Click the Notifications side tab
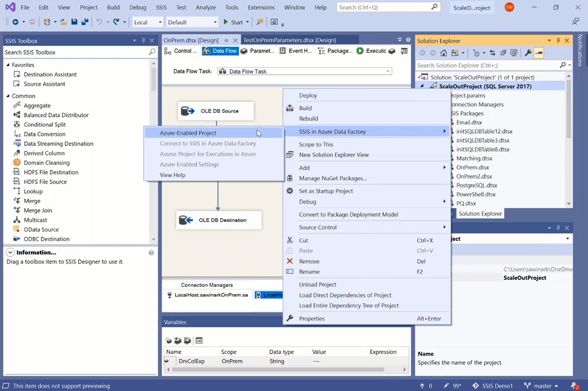Screen dimensions: 588x391 [x=580, y=51]
